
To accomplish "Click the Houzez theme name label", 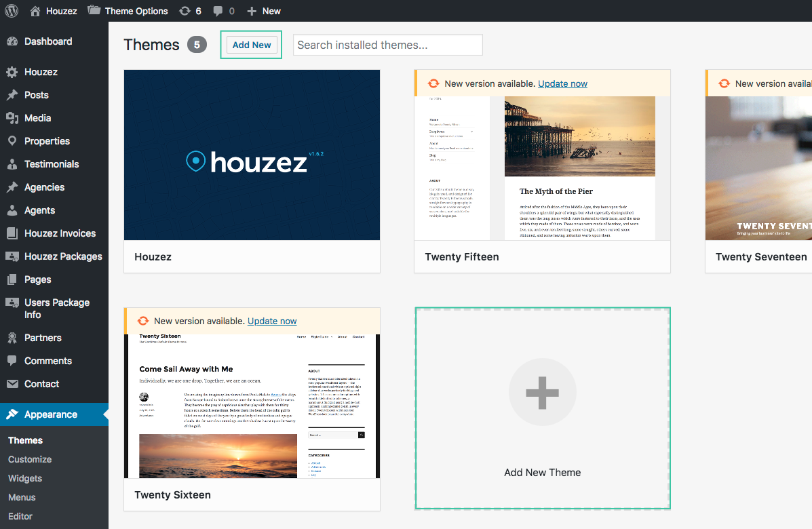I will 153,257.
